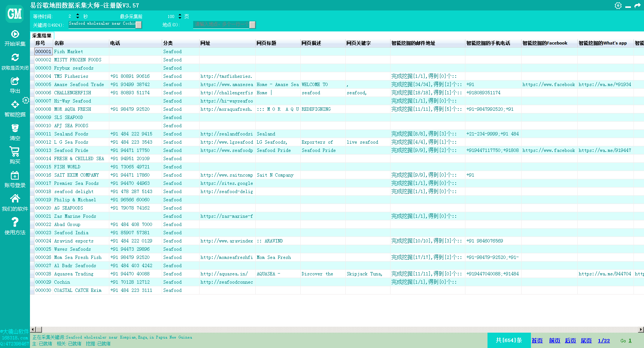
Task: Click the 168318.com website text
Action: (x=15, y=338)
